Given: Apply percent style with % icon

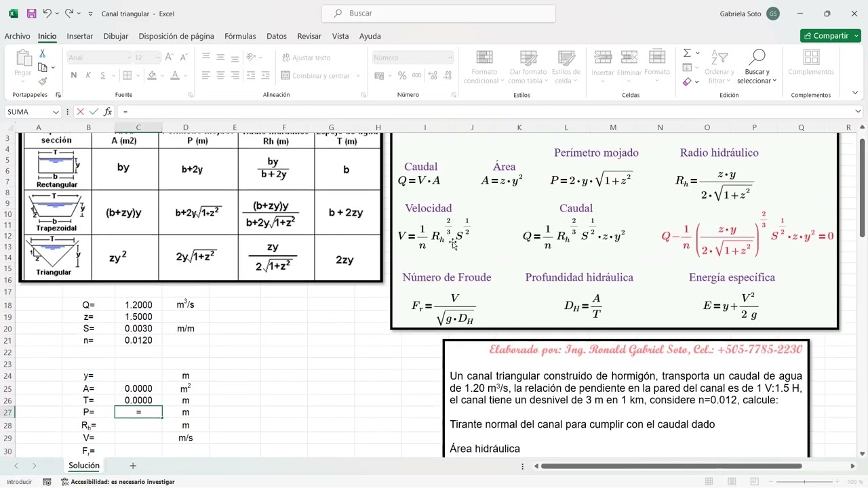Looking at the screenshot, I should click(x=402, y=75).
